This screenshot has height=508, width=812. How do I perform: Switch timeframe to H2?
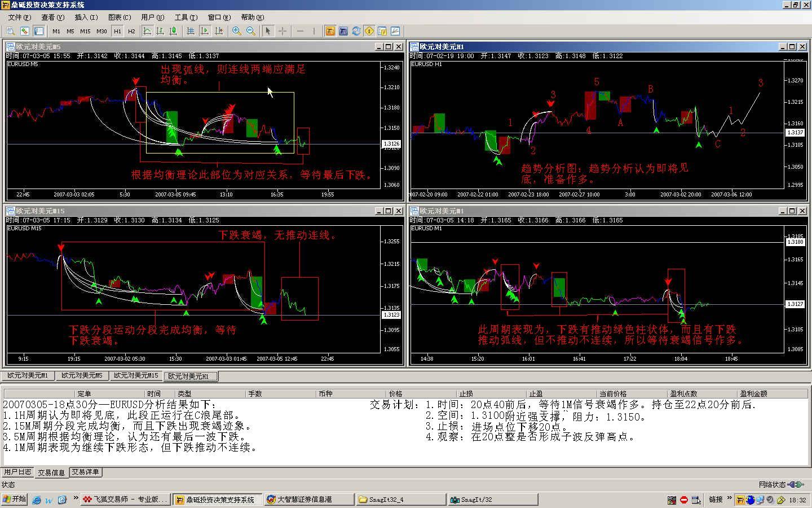[131, 31]
